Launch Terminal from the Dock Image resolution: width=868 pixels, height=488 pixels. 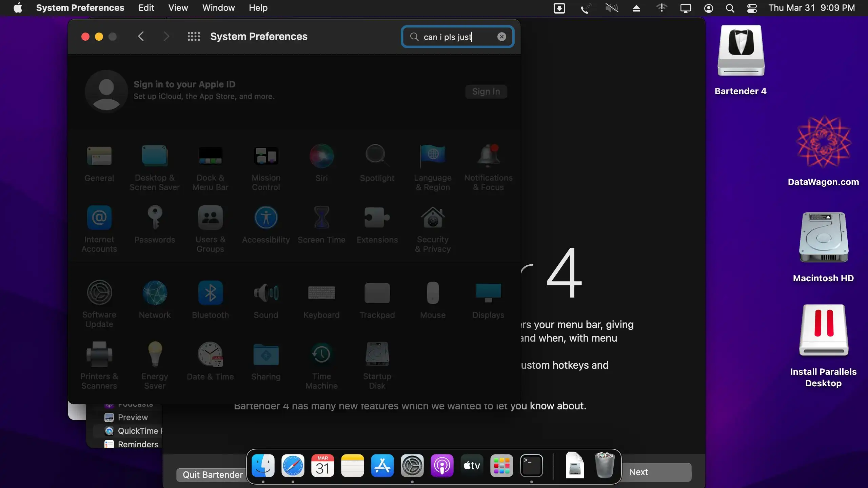click(x=531, y=466)
